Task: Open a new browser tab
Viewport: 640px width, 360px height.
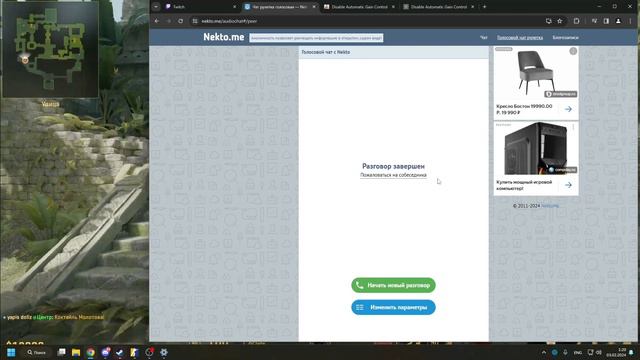Action: 484,7
